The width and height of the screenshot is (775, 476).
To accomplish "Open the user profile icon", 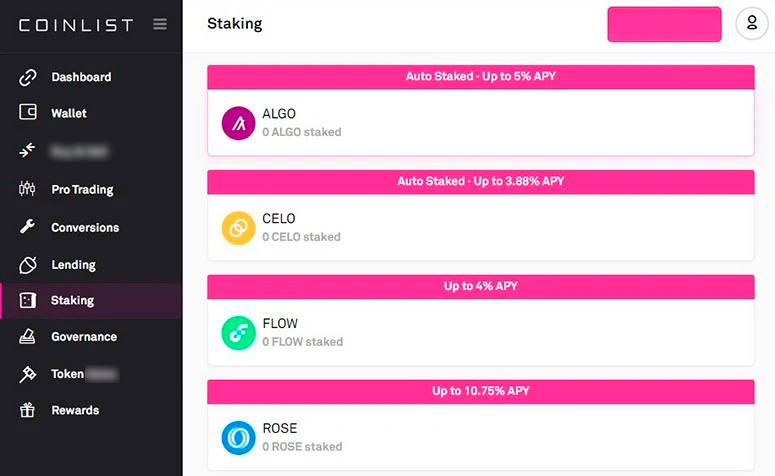I will [x=751, y=24].
